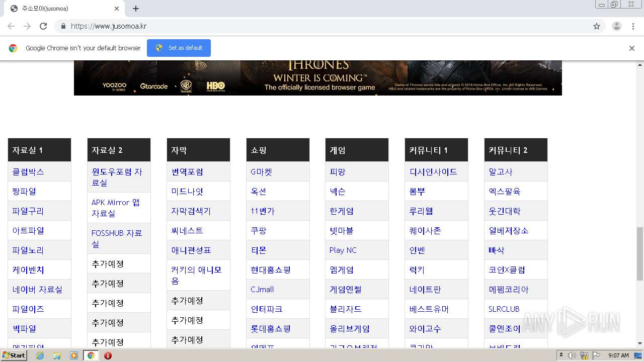Open the 루리웹 community link
Image resolution: width=644 pixels, height=362 pixels.
[421, 211]
